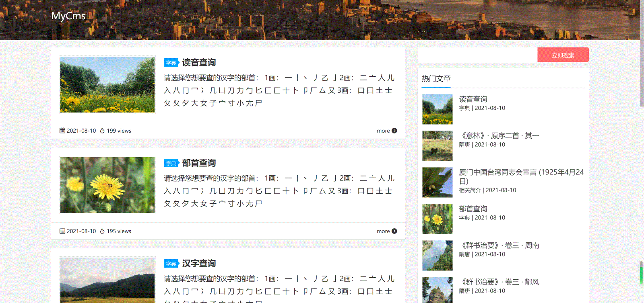Screen dimensions: 644x303
Task: Click the more arrow icon for 部首查询
Action: 394,231
